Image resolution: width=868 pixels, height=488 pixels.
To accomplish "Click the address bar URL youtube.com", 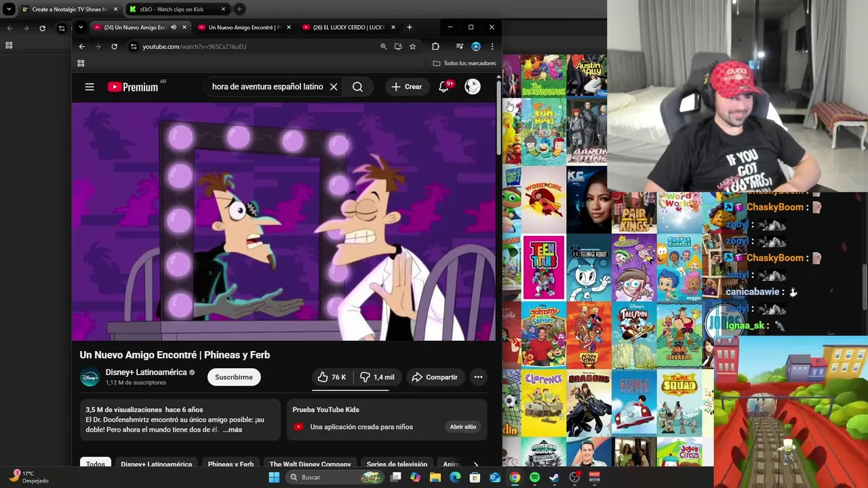I will [194, 47].
